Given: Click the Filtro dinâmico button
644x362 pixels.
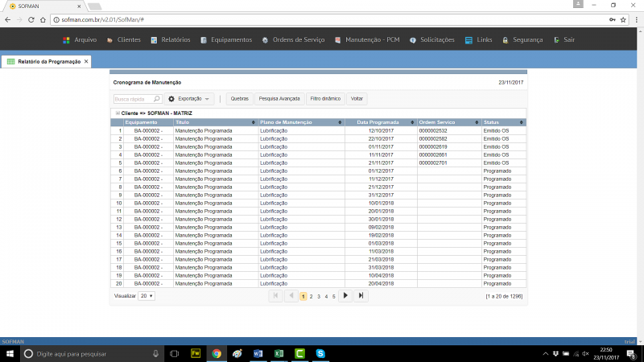Looking at the screenshot, I should (x=325, y=99).
